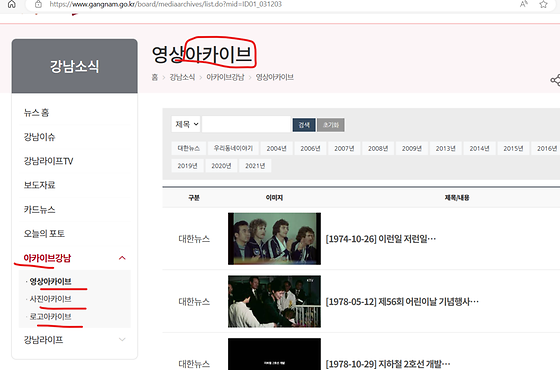Click the search text input field
This screenshot has width=560, height=370.
[246, 124]
